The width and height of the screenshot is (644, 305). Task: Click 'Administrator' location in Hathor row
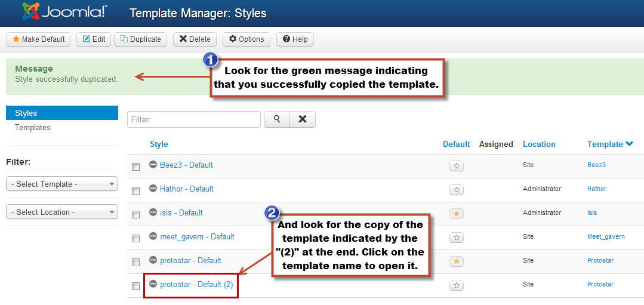click(x=542, y=189)
